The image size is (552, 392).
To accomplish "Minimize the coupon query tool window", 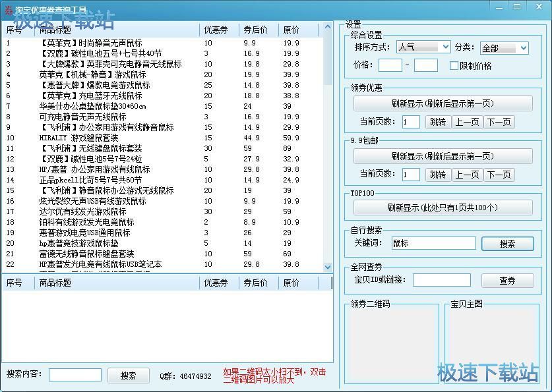I will pos(499,7).
